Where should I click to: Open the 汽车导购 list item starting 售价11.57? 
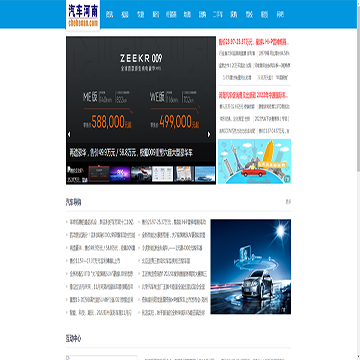click(95, 261)
